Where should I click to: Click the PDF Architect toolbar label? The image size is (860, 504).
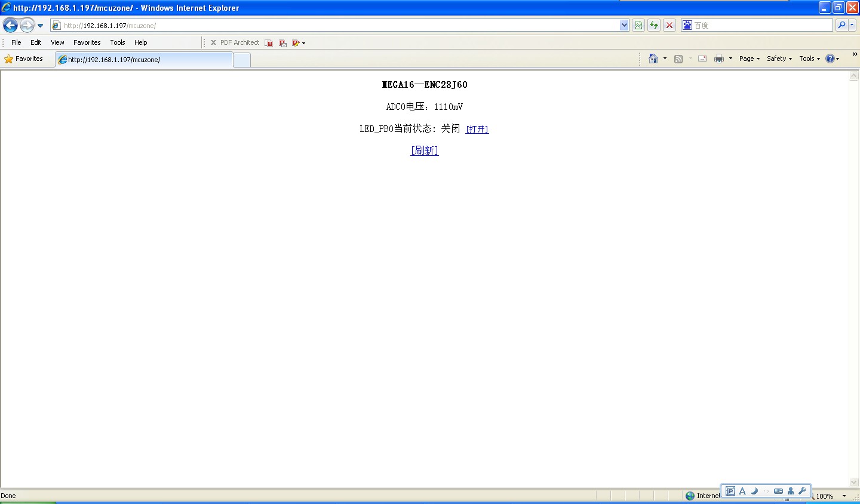pyautogui.click(x=239, y=42)
